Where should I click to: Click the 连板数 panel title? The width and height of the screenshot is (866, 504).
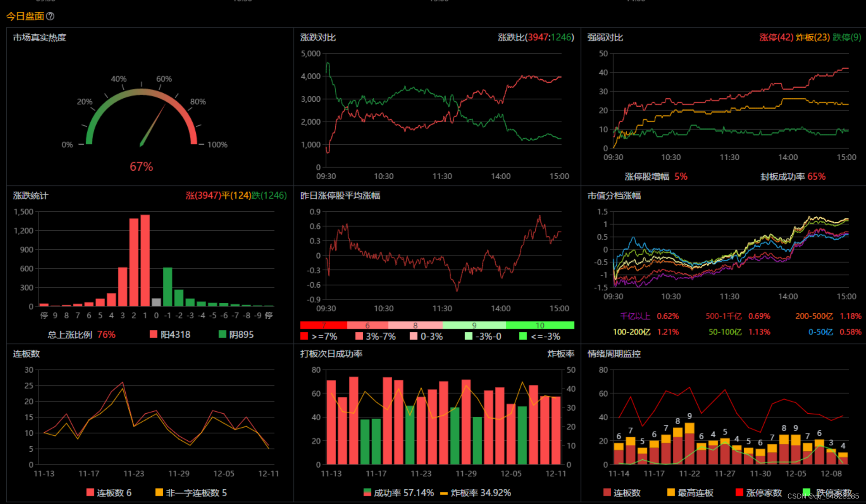26,354
